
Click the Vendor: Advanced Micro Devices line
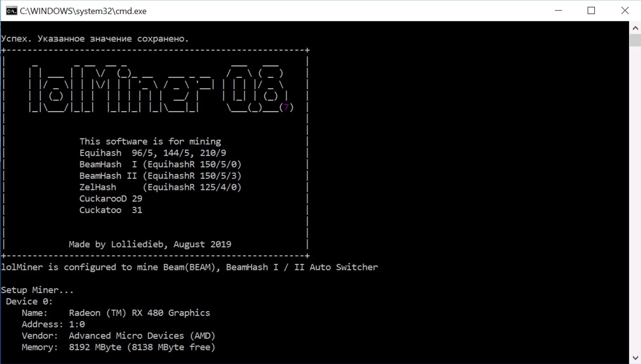coord(118,336)
